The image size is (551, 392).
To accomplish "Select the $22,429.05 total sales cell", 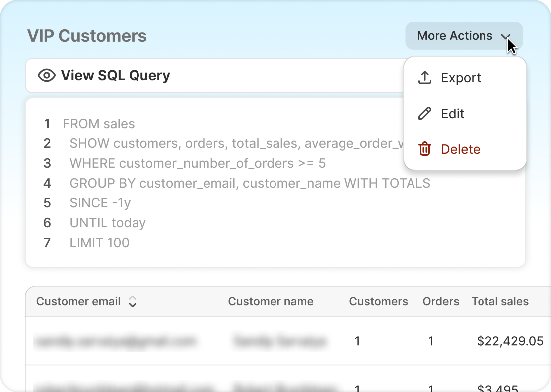I will pyautogui.click(x=510, y=341).
